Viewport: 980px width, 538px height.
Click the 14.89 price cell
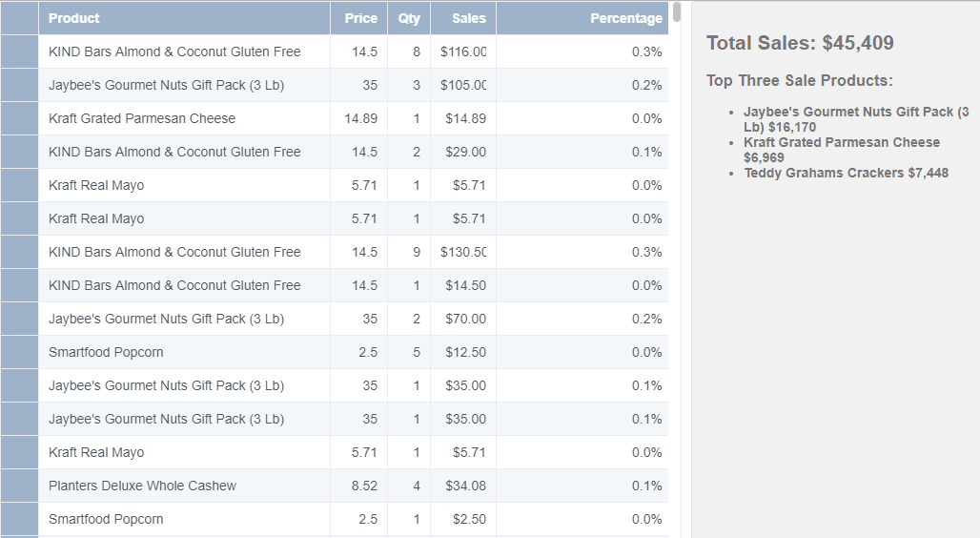(x=358, y=118)
